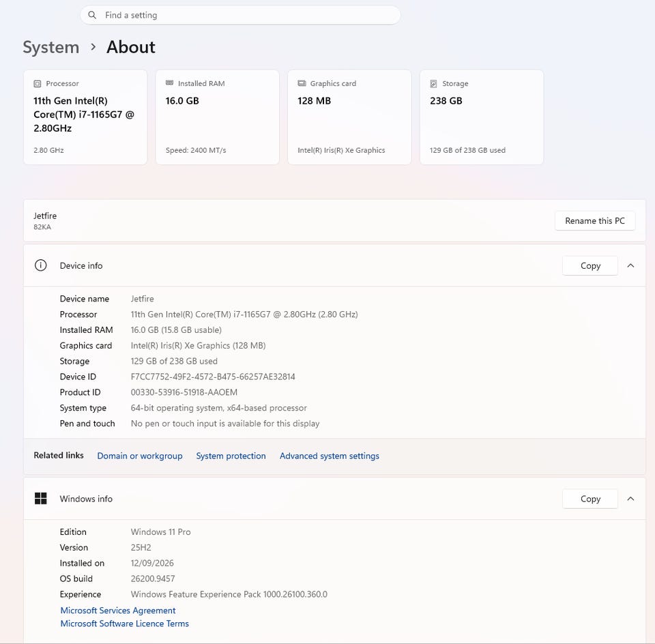Click the OS build value 26200.9457
The height and width of the screenshot is (644, 655).
152,579
